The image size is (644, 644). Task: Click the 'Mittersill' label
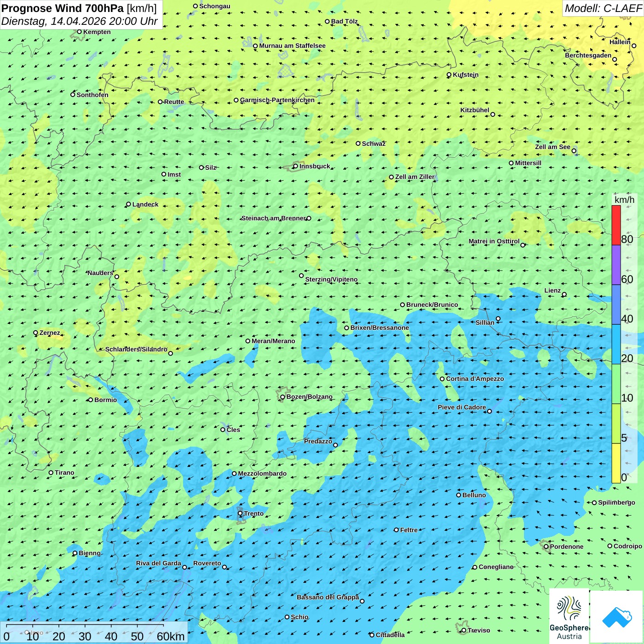(x=528, y=163)
